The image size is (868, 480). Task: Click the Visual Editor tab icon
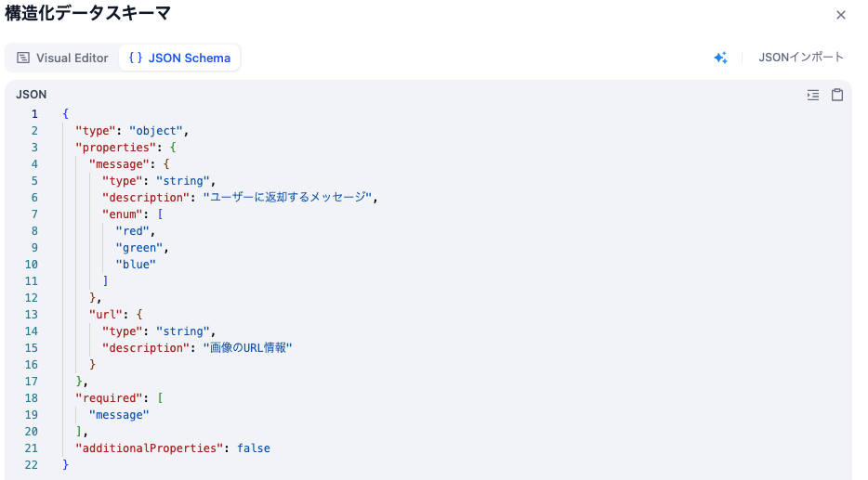click(23, 58)
